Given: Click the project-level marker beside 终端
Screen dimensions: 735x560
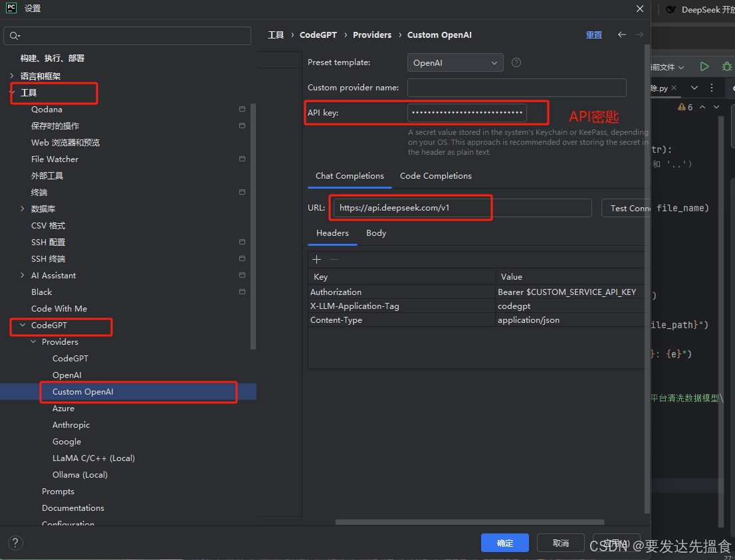Looking at the screenshot, I should tap(242, 192).
